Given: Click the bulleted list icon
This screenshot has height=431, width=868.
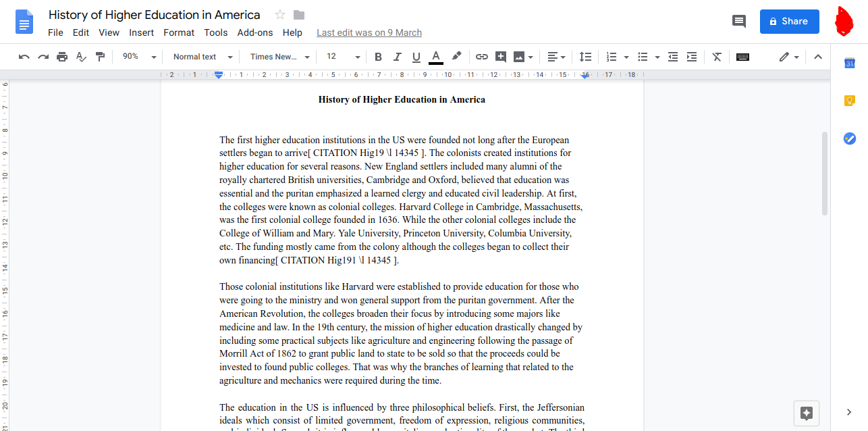Looking at the screenshot, I should pyautogui.click(x=643, y=57).
